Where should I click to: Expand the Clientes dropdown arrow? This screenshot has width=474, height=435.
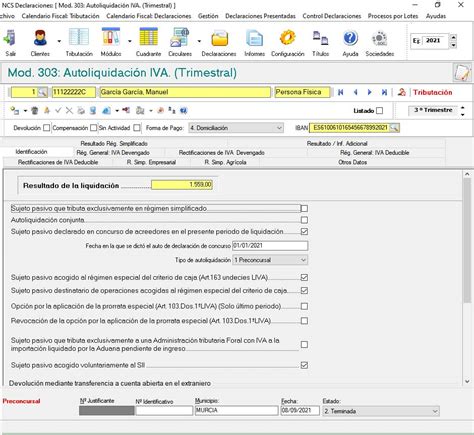coord(59,41)
